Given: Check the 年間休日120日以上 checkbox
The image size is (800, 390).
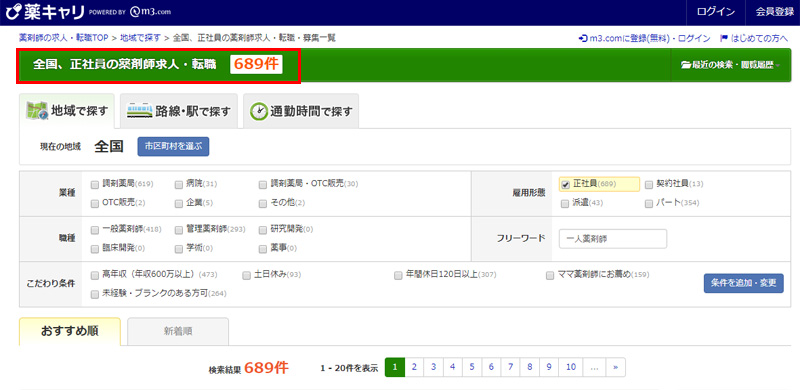Looking at the screenshot, I should pos(398,275).
